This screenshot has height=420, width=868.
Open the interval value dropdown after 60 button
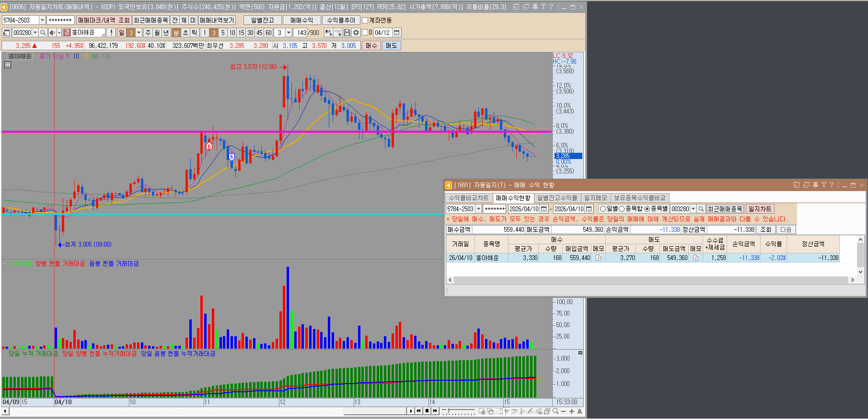[289, 33]
